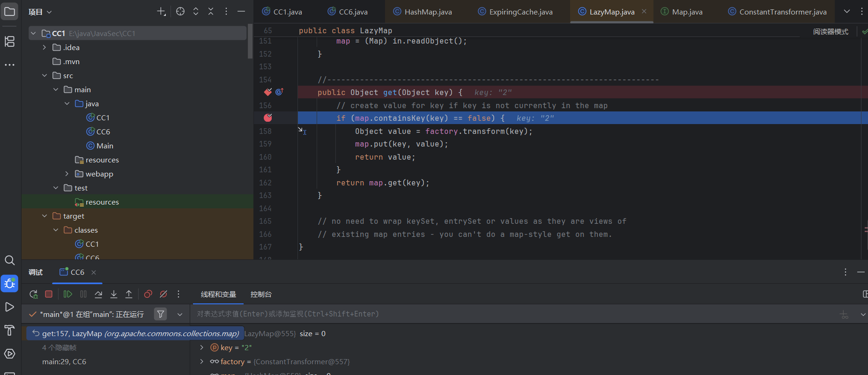Click the locate-in-project-tree crosshair icon
The width and height of the screenshot is (868, 375).
point(180,12)
